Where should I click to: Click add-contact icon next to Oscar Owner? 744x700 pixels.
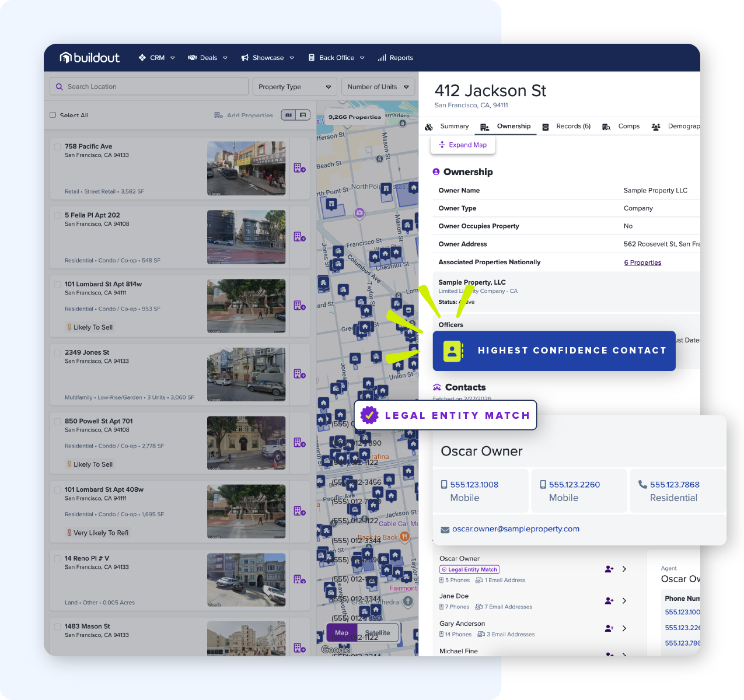pyautogui.click(x=609, y=569)
